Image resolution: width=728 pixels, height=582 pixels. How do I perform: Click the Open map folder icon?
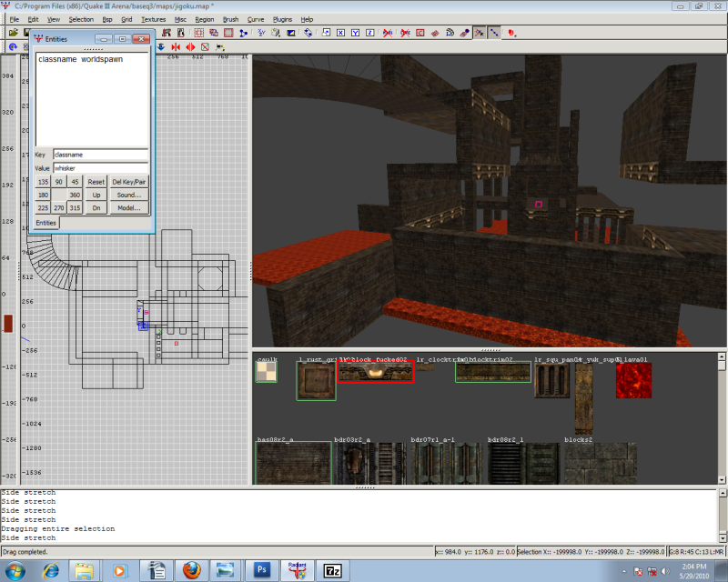point(14,33)
